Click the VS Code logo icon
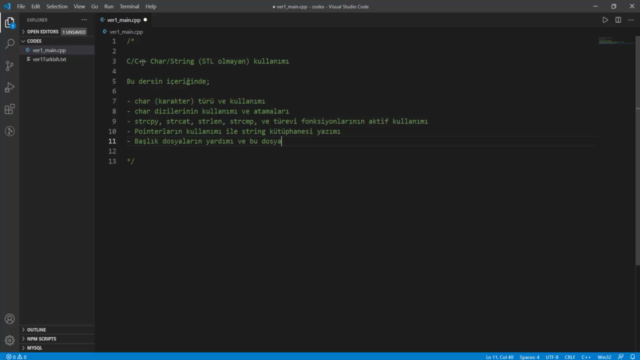Screen dimensions: 640x360 [x=7, y=6]
